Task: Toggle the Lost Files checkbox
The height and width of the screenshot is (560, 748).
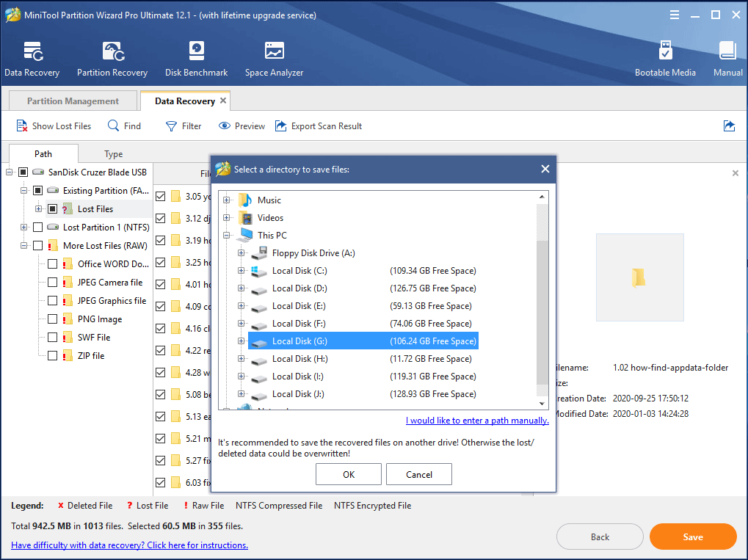Action: pos(52,209)
